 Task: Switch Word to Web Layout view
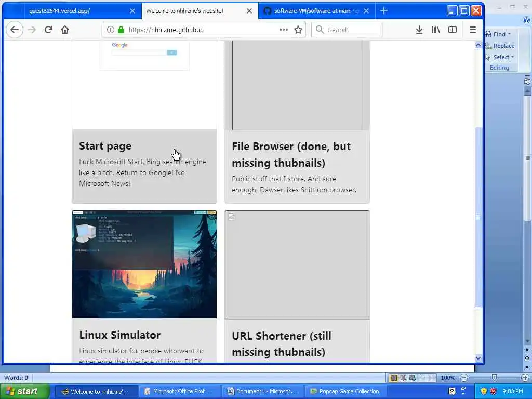(x=413, y=378)
